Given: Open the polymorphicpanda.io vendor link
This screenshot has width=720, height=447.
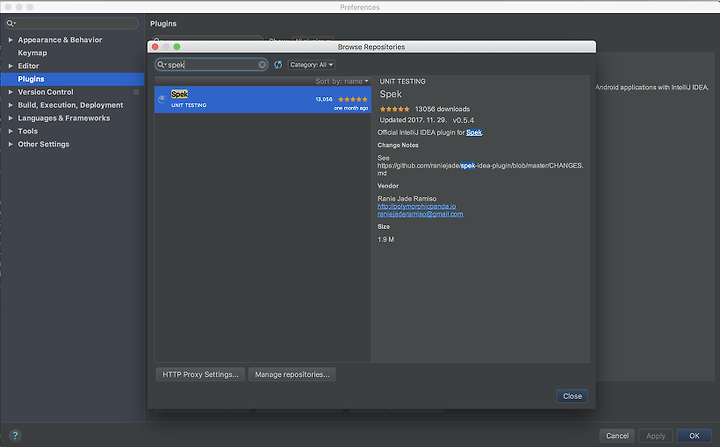Looking at the screenshot, I should click(x=416, y=206).
